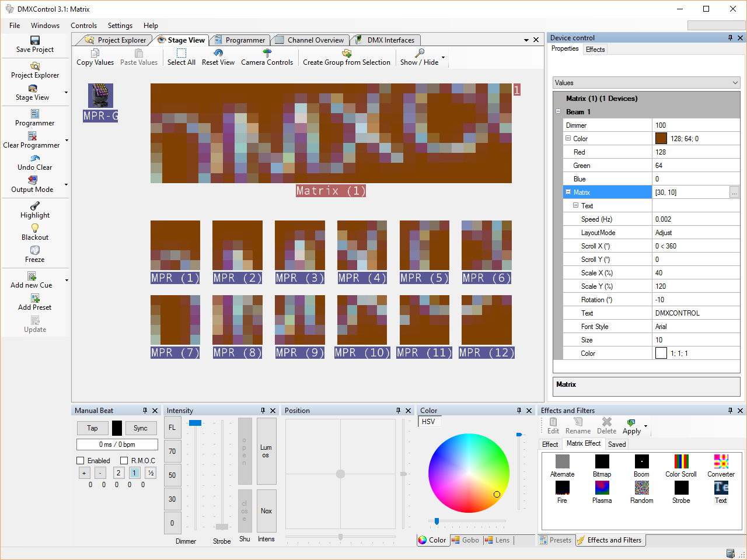Collapse the Beam 1 group
The width and height of the screenshot is (747, 560).
pos(558,111)
